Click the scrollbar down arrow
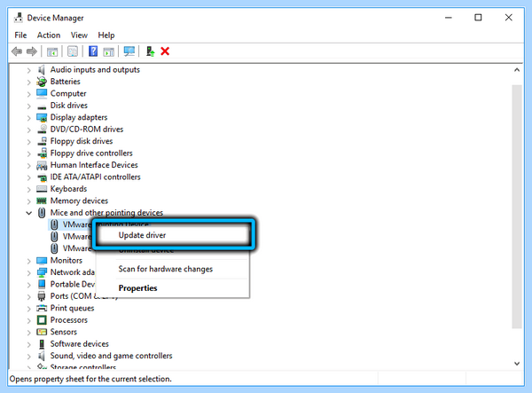532x393 pixels. (x=517, y=364)
